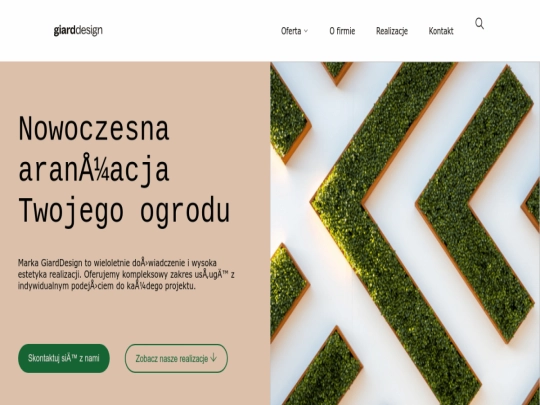Select Realizacje in the top navigation

(392, 31)
